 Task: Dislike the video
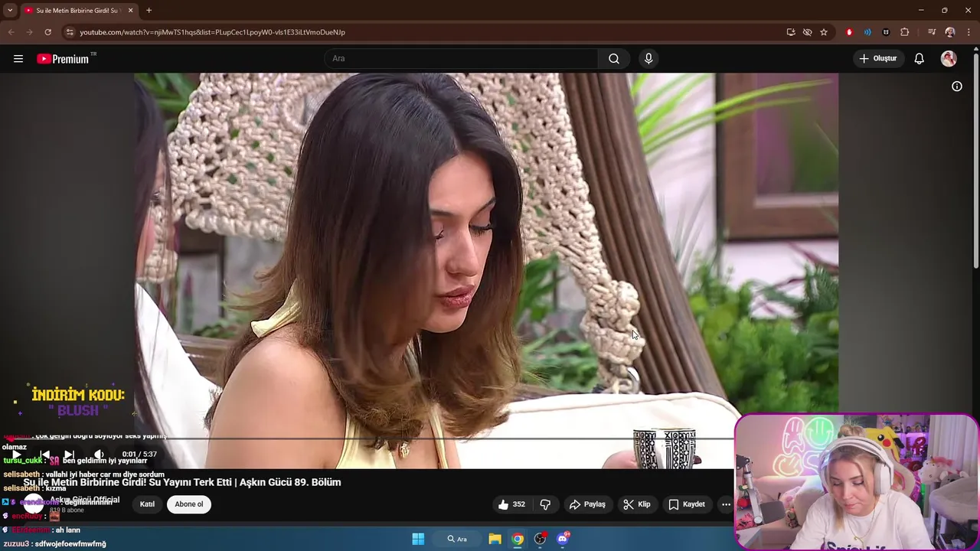click(x=545, y=504)
